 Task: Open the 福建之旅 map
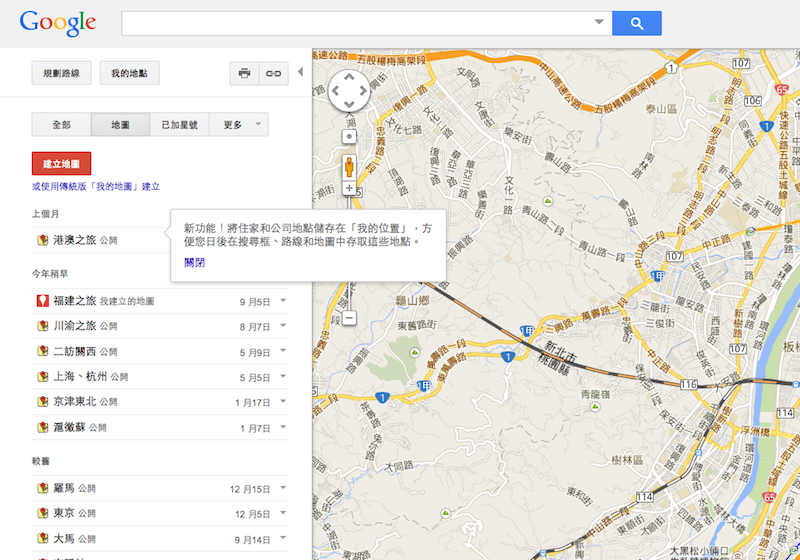click(75, 301)
